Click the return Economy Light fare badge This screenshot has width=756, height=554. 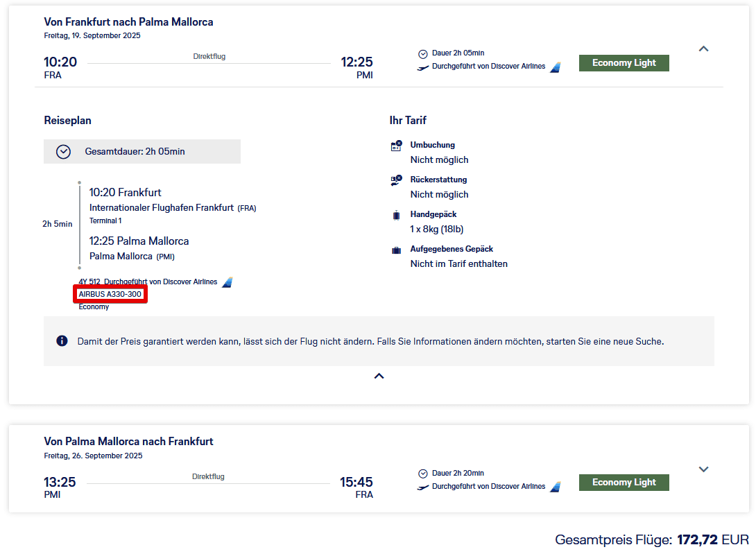click(x=624, y=483)
